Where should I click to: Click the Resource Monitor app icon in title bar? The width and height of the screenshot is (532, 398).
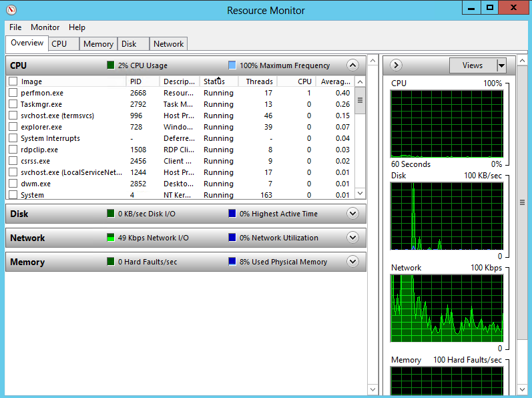(11, 10)
